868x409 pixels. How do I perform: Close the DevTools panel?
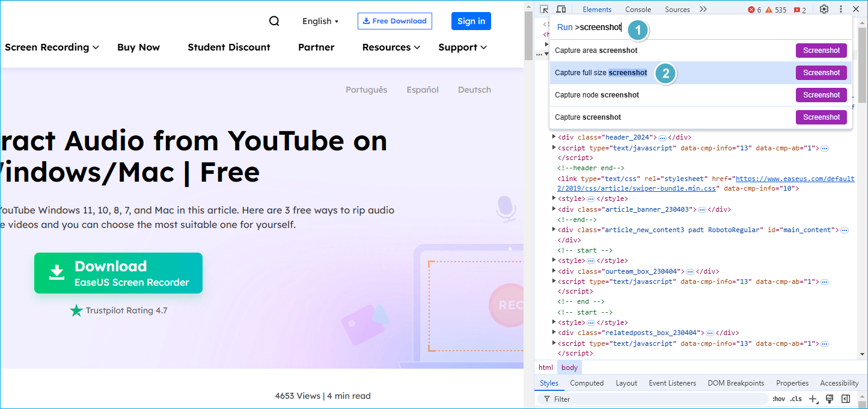pos(857,10)
